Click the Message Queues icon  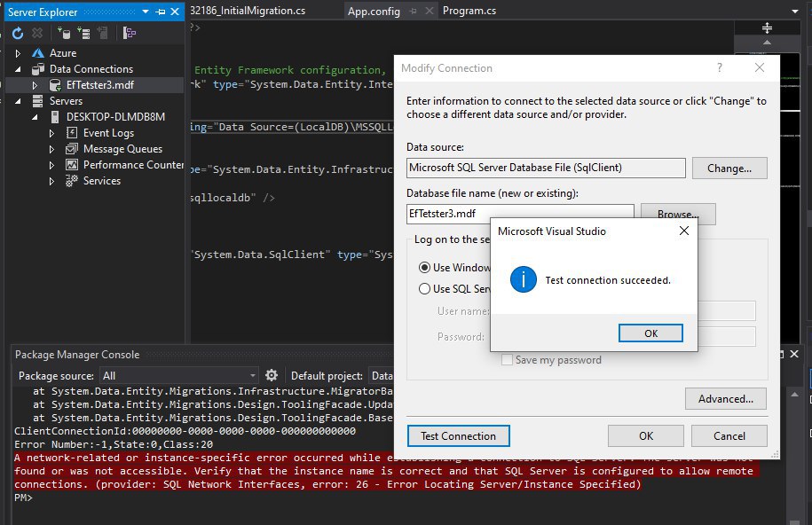[x=72, y=149]
